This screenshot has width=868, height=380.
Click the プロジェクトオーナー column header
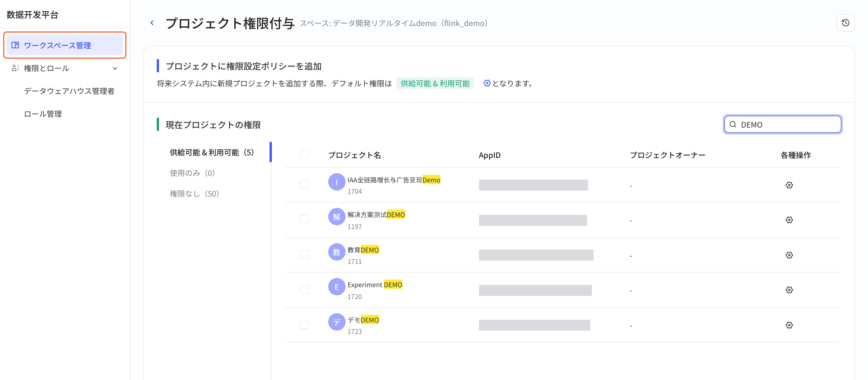(x=668, y=155)
